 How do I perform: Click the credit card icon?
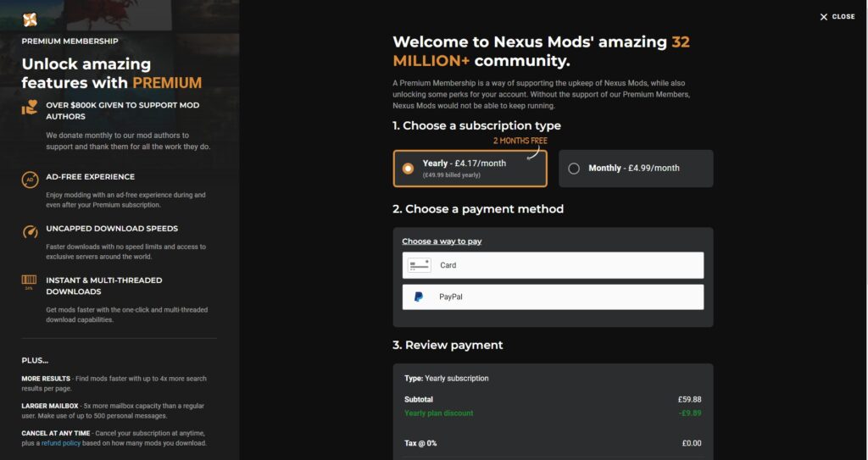pos(419,265)
